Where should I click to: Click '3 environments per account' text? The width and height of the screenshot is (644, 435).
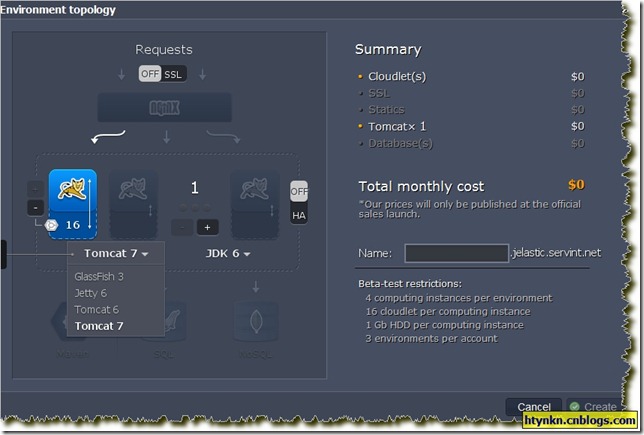pos(432,338)
